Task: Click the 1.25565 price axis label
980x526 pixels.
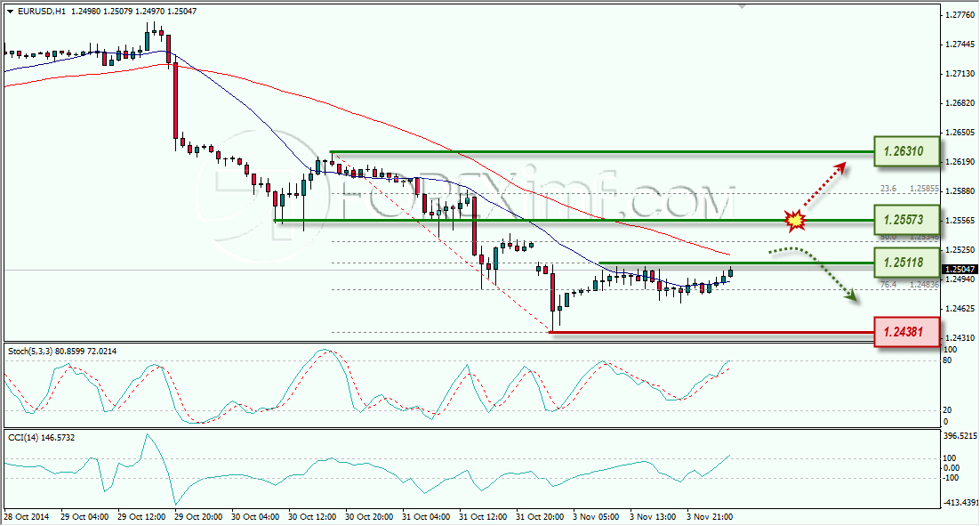Action: [x=960, y=221]
